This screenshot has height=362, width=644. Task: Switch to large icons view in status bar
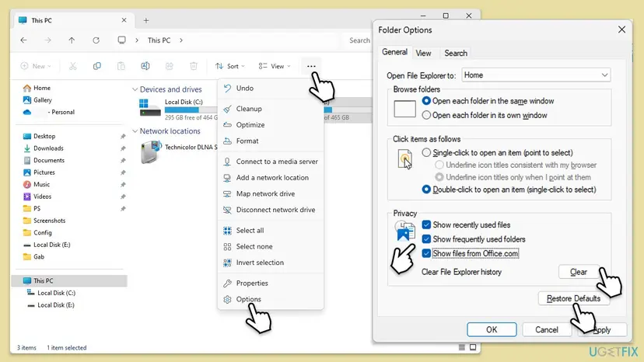(473, 347)
